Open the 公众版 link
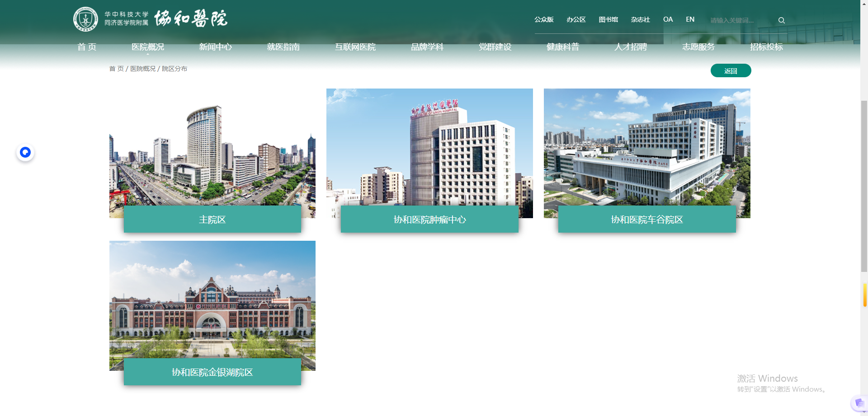868x416 pixels. pos(544,19)
